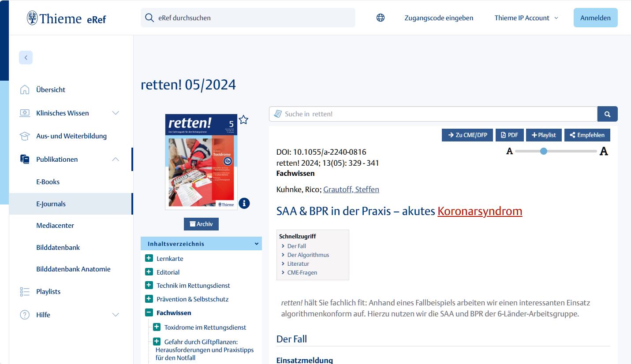Screen dimensions: 631x364
Task: Click the Empfehlen share button
Action: (587, 135)
